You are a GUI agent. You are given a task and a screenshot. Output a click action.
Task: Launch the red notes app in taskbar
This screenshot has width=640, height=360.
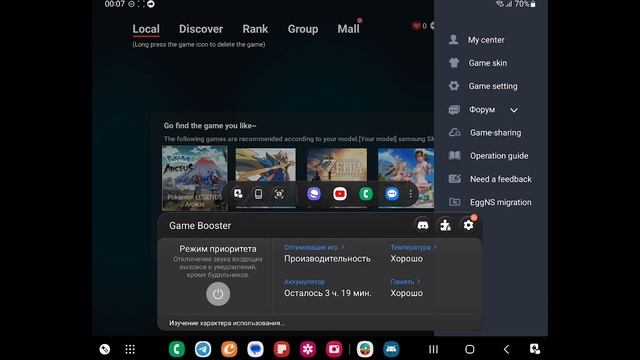click(282, 349)
